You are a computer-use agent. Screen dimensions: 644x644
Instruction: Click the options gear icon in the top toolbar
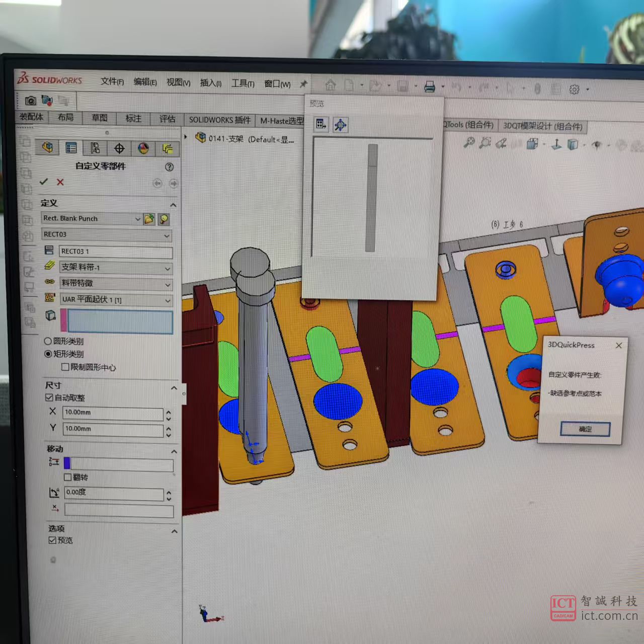point(574,89)
